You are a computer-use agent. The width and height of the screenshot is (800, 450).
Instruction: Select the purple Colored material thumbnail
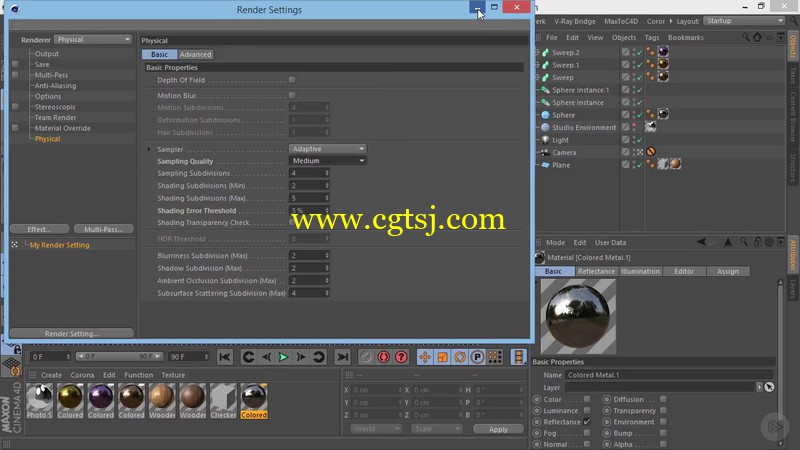point(101,401)
